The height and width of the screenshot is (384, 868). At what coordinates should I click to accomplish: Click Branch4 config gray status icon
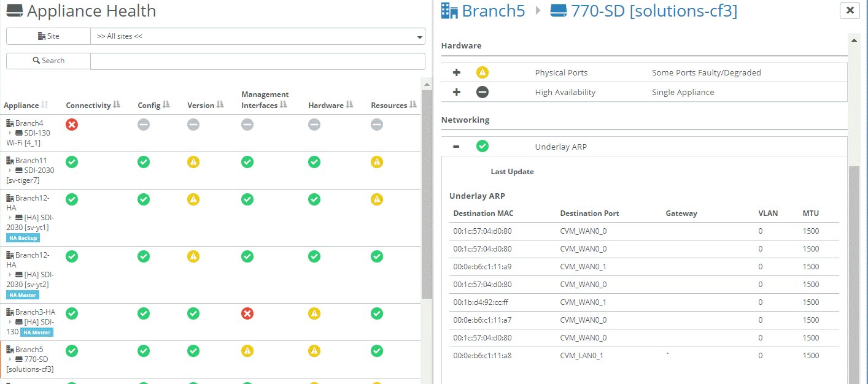click(x=144, y=125)
